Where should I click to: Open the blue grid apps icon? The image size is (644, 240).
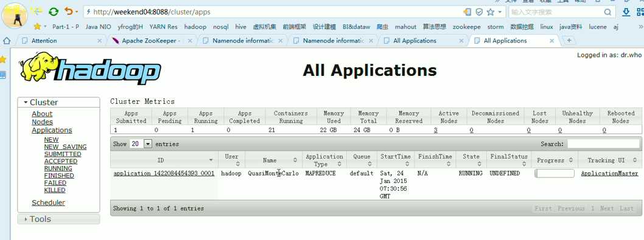point(641,12)
